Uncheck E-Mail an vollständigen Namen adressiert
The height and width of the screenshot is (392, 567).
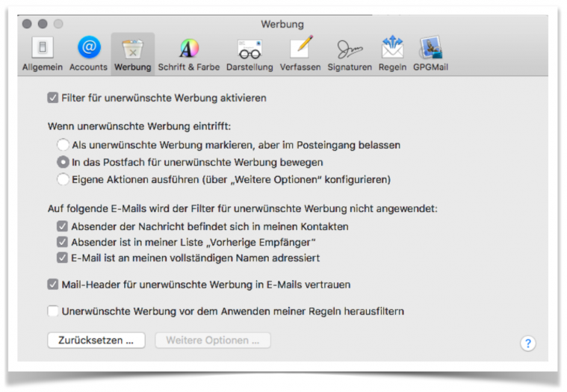tap(62, 258)
